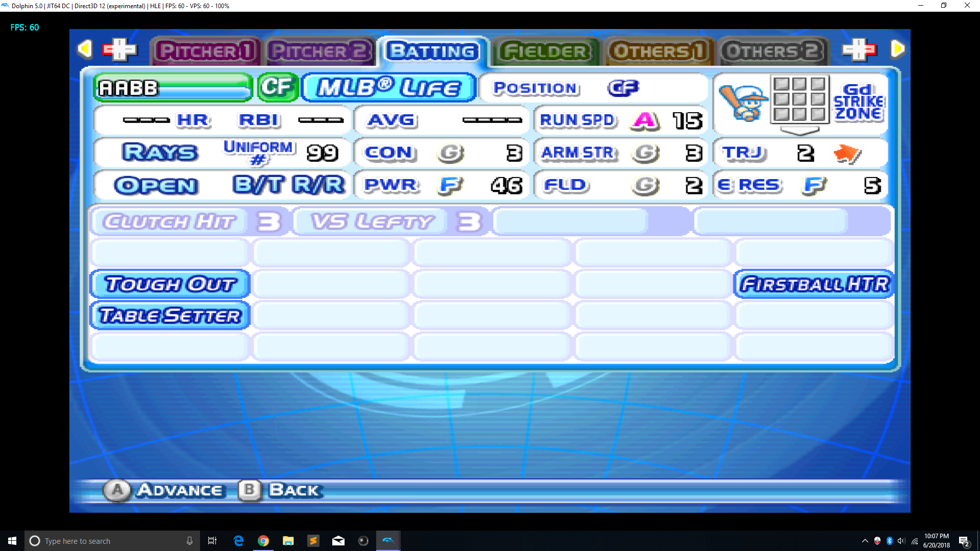Open the volume control in system tray
The width and height of the screenshot is (980, 551).
(x=901, y=541)
